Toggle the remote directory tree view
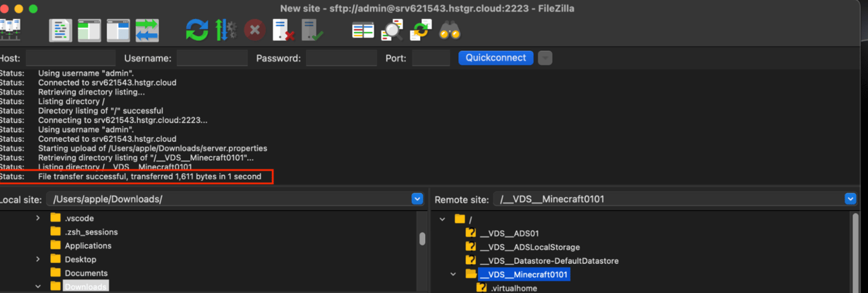This screenshot has height=293, width=868. 118,30
